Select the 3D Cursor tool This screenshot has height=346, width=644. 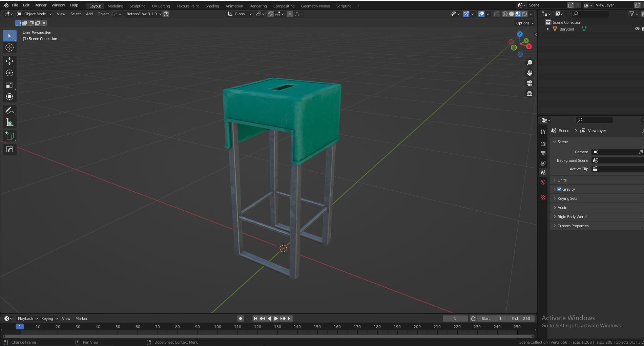coord(9,47)
